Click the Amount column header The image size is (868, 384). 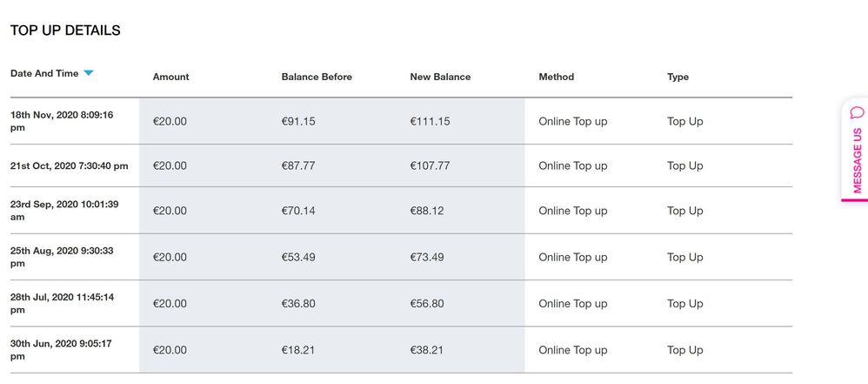tap(171, 77)
